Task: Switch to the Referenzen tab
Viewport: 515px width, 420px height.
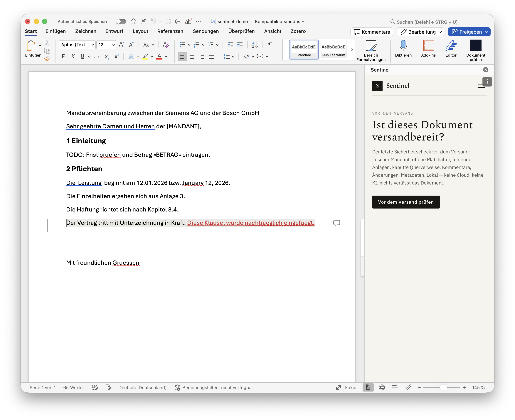Action: click(170, 31)
